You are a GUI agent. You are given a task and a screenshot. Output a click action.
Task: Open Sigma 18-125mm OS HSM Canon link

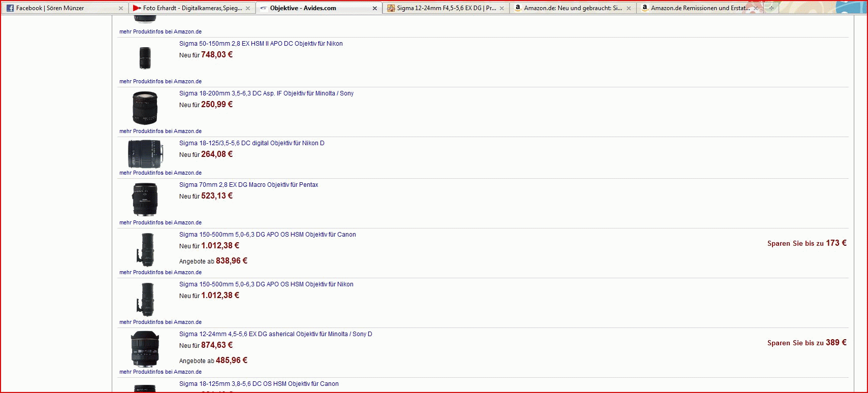tap(259, 384)
